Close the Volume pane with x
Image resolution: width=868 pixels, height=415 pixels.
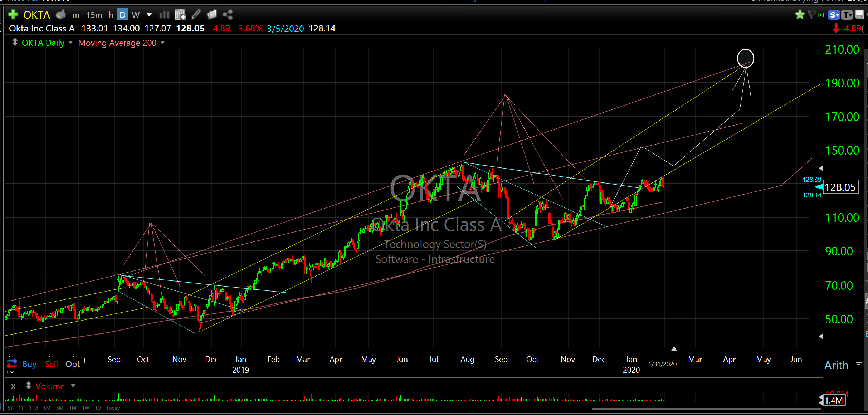coord(13,386)
